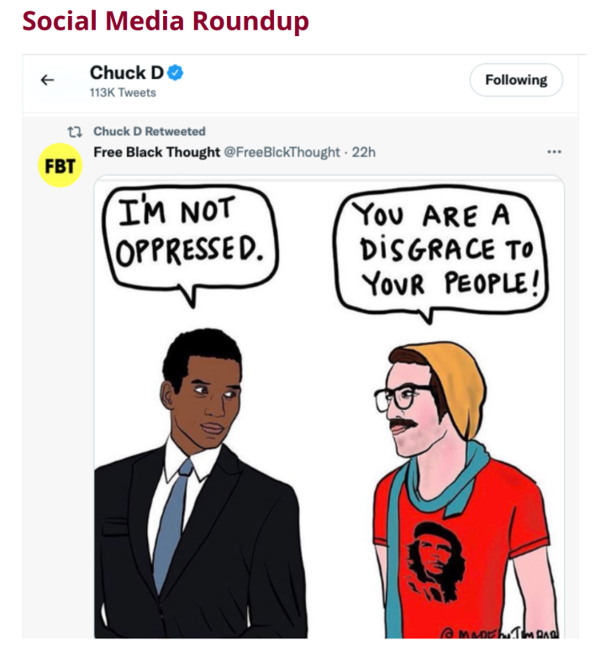Click the retweet icon beside Chuck D Retweeted
Screen dimensions: 616x672
(x=75, y=132)
